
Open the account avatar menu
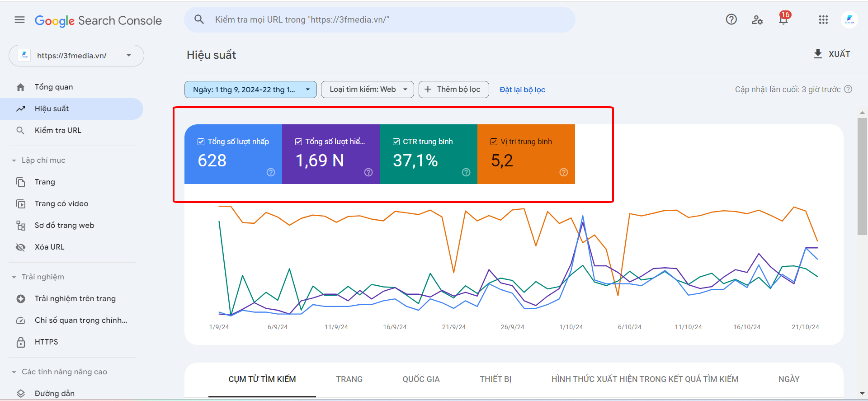pos(849,20)
